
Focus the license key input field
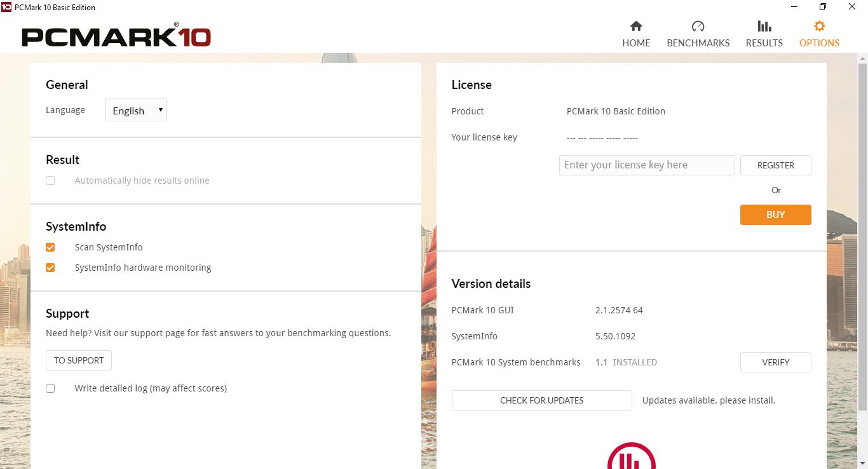pos(647,165)
